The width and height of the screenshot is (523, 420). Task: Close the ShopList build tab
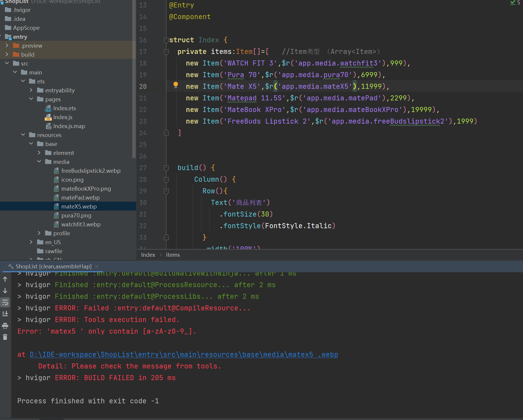pyautogui.click(x=96, y=266)
